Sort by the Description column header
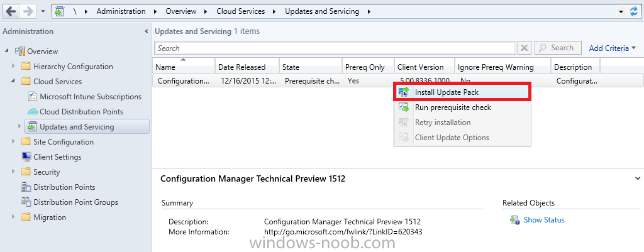Viewport: 644px width, 252px height. pyautogui.click(x=575, y=66)
